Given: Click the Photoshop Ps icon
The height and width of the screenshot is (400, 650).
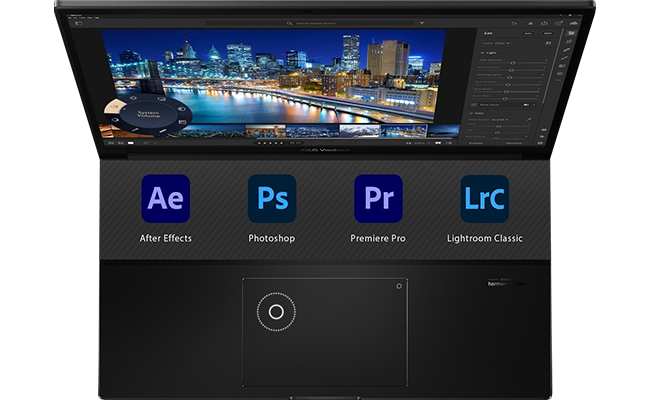Looking at the screenshot, I should 272,198.
